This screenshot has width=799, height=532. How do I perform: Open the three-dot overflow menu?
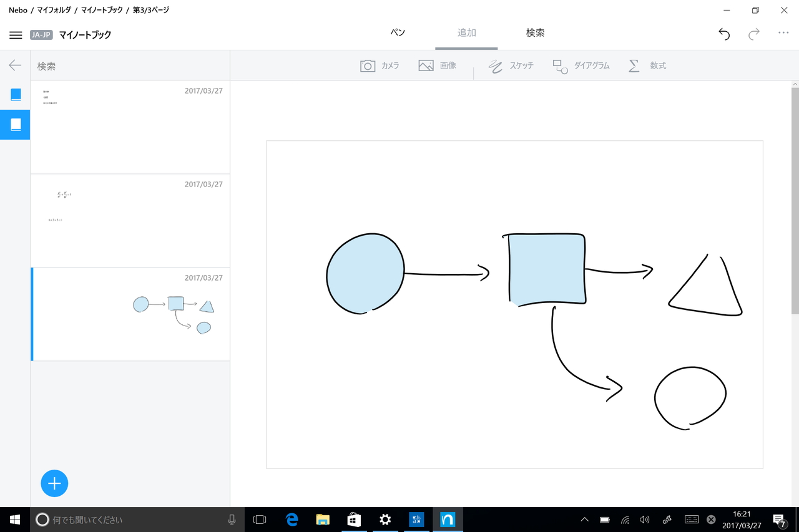tap(783, 34)
